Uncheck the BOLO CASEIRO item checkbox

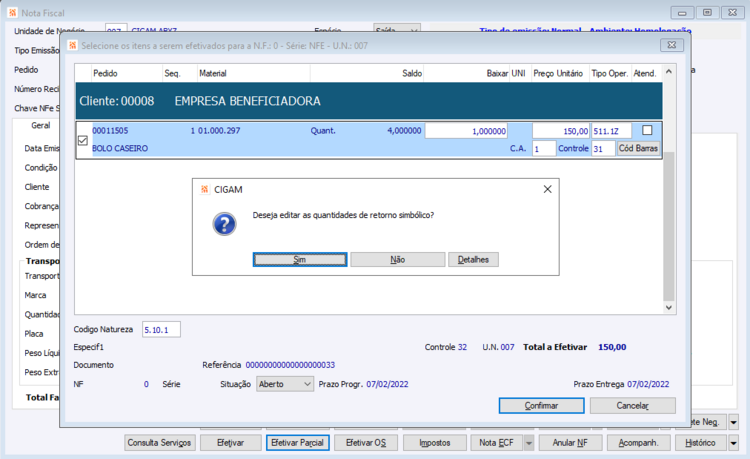(83, 140)
